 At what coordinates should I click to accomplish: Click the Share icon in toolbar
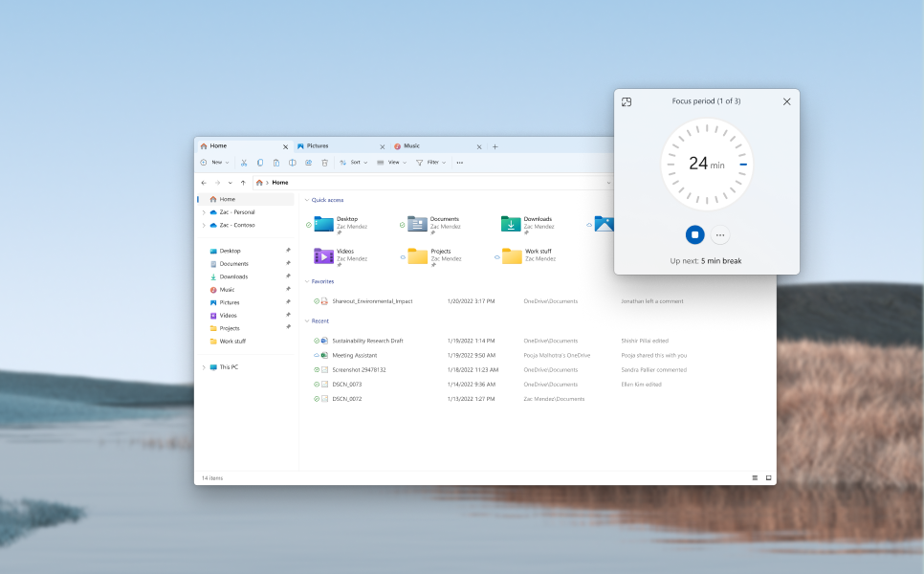pyautogui.click(x=308, y=163)
